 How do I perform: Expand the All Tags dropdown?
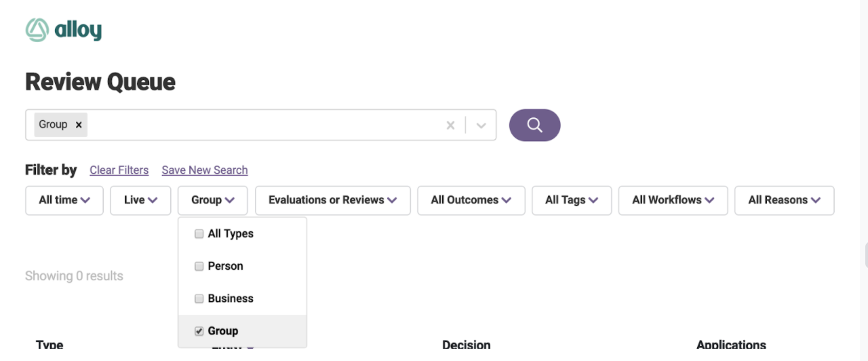(572, 200)
